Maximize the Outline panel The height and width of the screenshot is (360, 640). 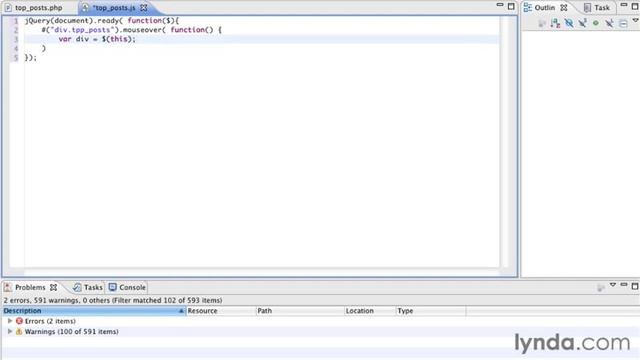point(635,7)
